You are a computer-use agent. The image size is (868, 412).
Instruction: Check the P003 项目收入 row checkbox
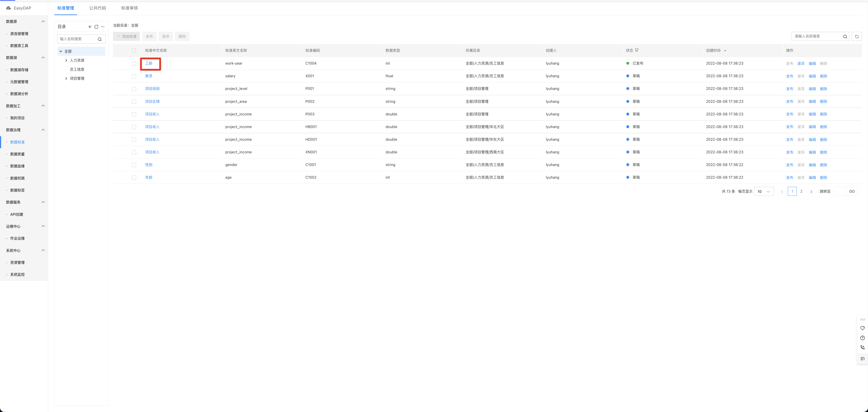click(x=134, y=115)
